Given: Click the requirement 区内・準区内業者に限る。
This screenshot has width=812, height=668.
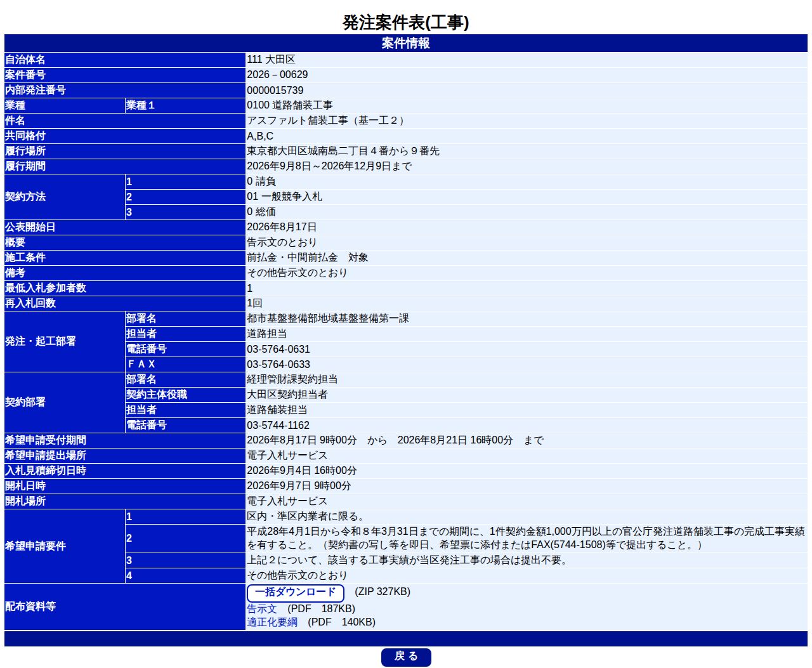Looking at the screenshot, I should 306,516.
